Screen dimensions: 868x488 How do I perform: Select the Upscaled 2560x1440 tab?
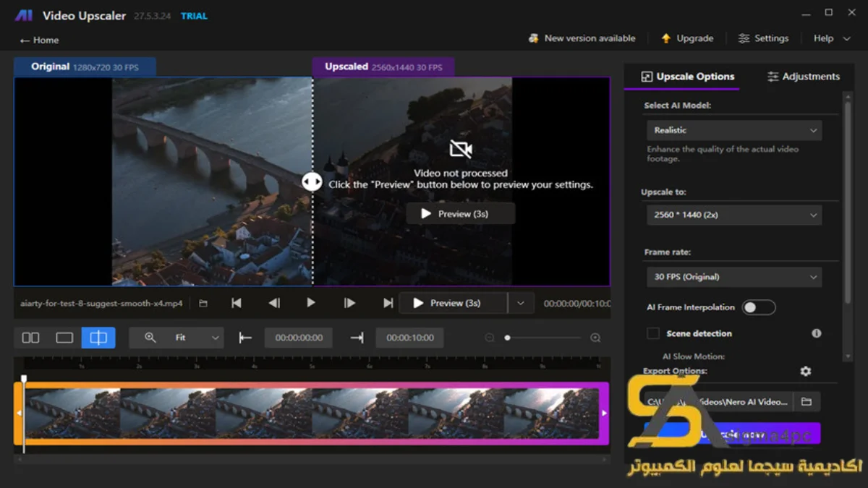pos(383,67)
